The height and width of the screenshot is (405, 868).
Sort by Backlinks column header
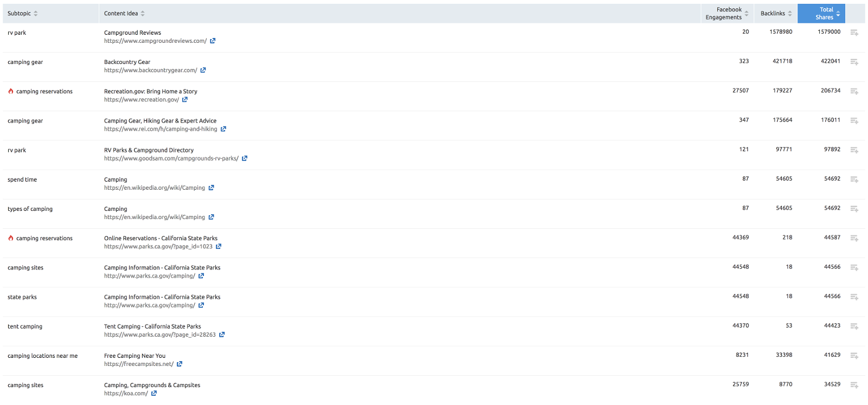coord(776,14)
